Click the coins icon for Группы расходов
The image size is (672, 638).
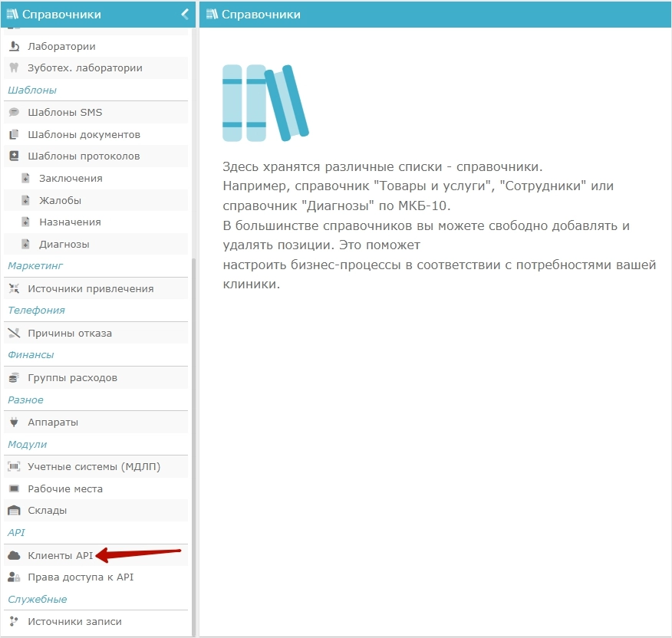click(14, 377)
